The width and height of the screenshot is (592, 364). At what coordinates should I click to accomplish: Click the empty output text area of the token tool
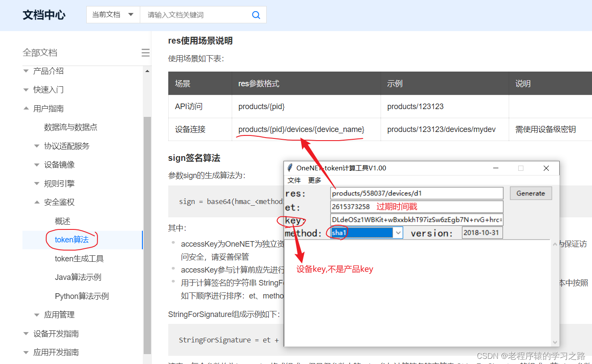click(418, 292)
